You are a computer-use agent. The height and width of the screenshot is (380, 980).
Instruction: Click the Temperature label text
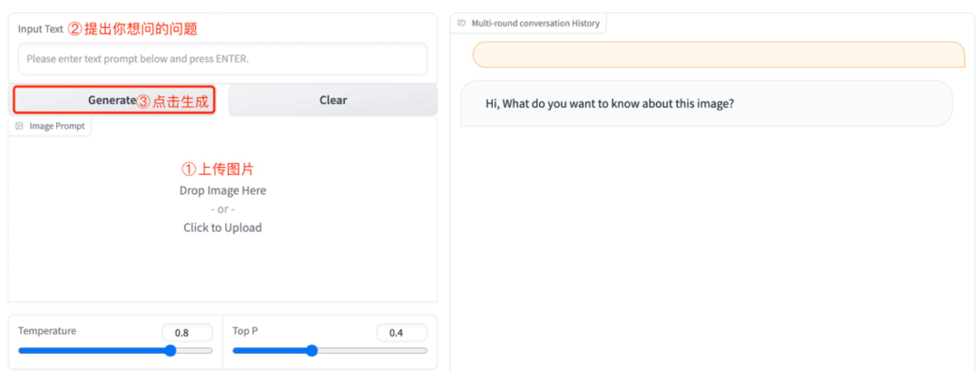(47, 331)
